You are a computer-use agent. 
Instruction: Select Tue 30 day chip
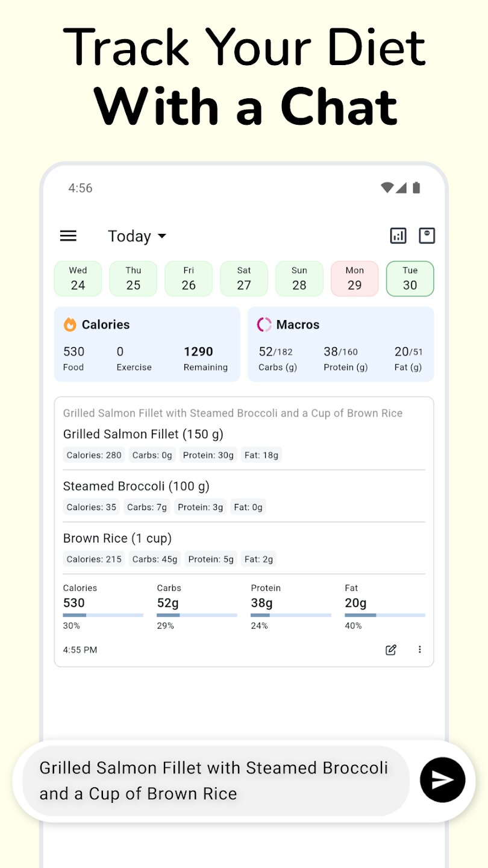click(x=410, y=278)
